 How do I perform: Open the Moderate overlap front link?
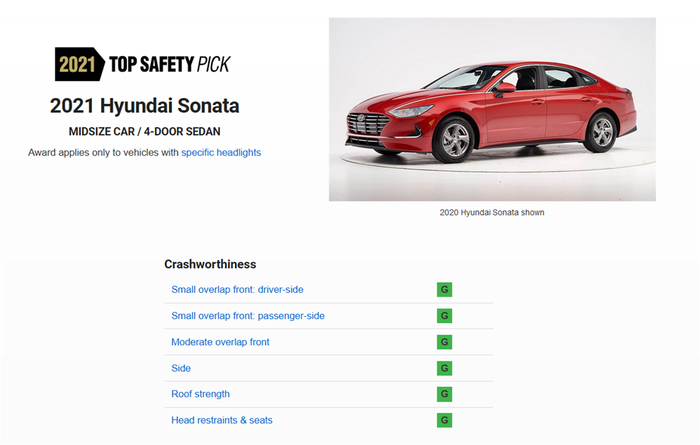(220, 342)
